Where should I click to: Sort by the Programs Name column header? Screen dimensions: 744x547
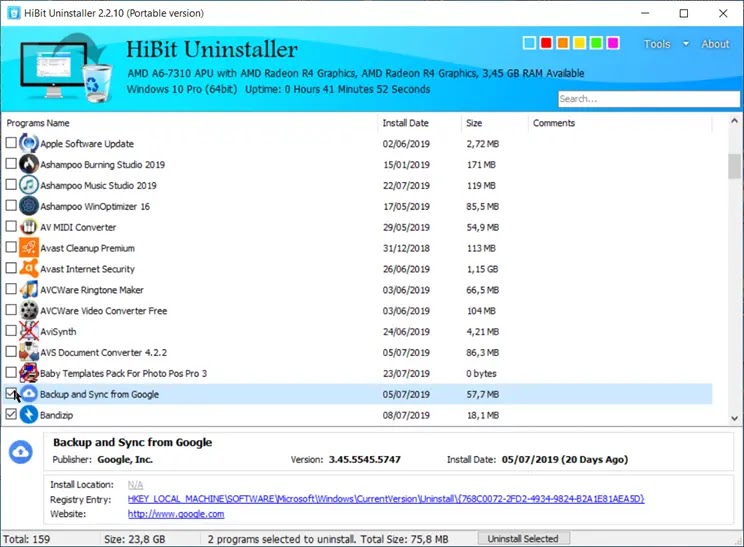pyautogui.click(x=189, y=123)
